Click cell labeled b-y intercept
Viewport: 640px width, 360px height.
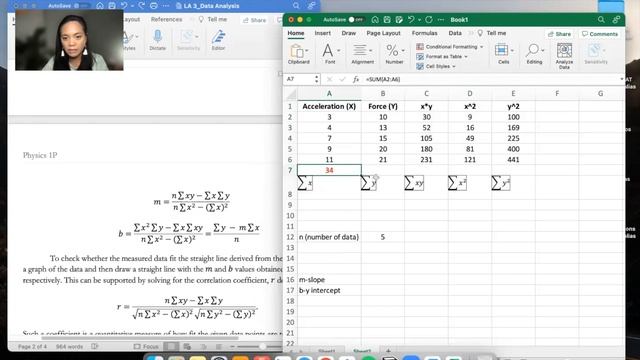pos(329,291)
